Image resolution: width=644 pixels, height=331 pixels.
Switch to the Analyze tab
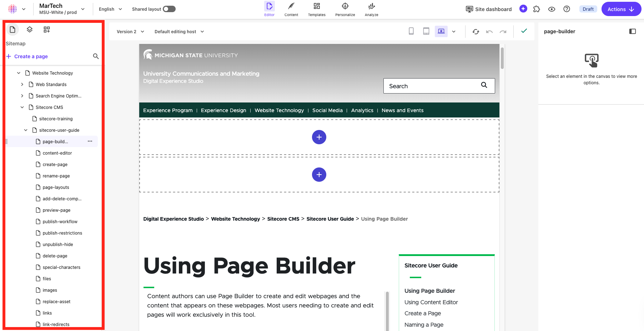coord(371,9)
